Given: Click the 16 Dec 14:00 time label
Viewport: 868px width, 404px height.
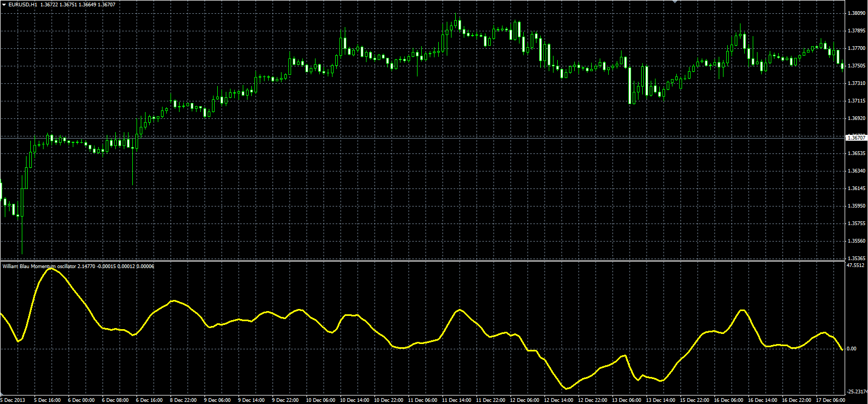Looking at the screenshot, I should pos(763,400).
